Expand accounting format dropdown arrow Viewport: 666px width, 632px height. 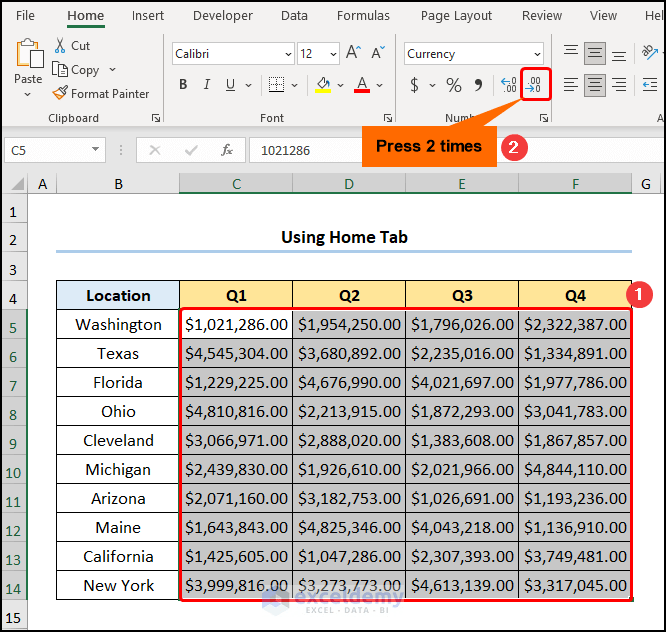coord(432,85)
